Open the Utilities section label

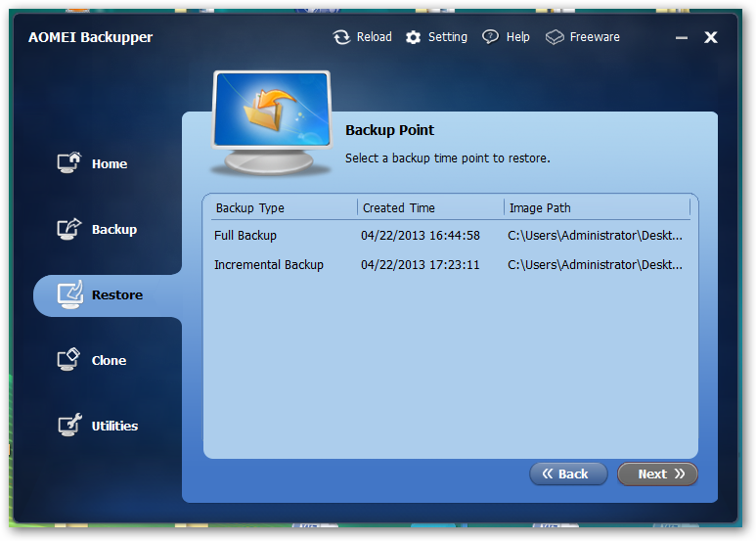click(x=114, y=427)
